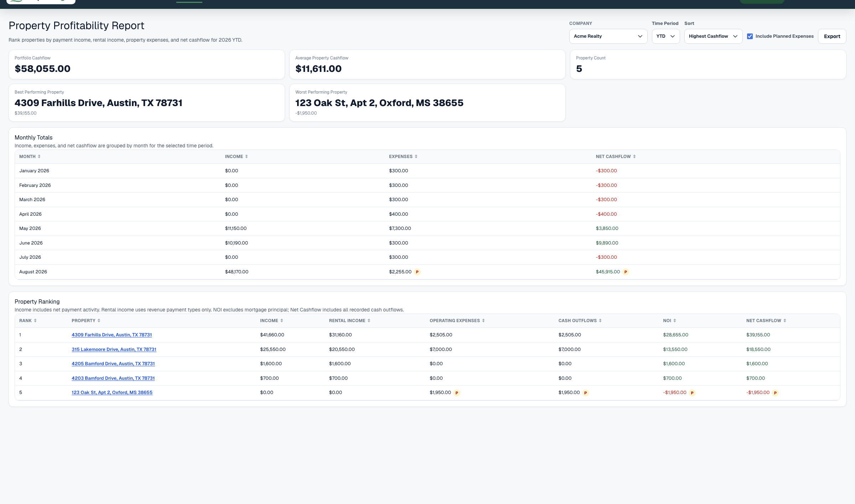Click the Export button
Screen dimensions: 855x504
[832, 36]
